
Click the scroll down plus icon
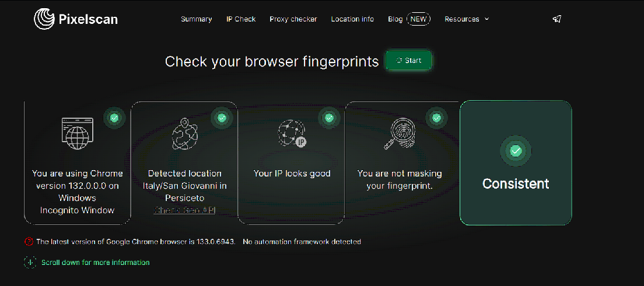[30, 263]
